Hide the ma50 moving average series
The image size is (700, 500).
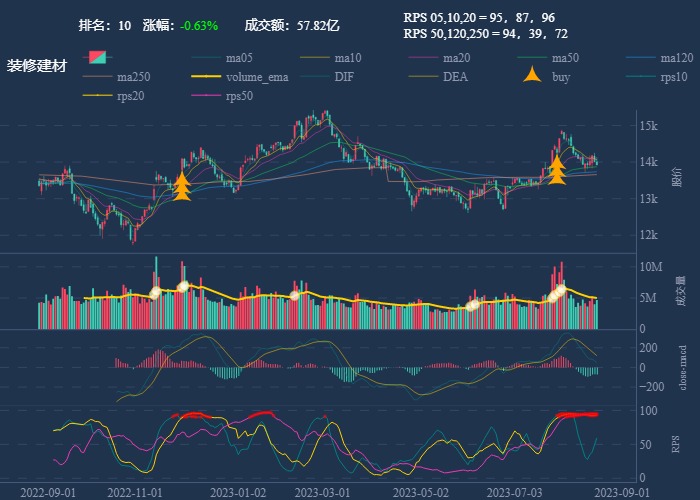[533, 58]
